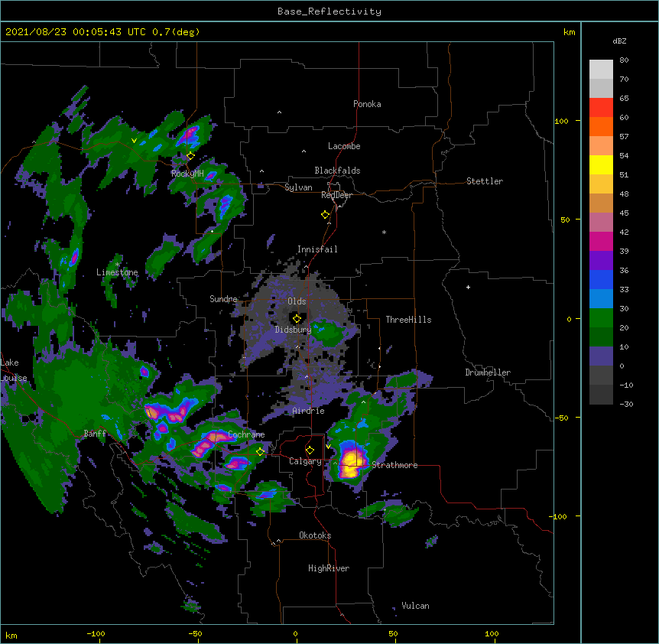This screenshot has height=644, width=659.
Task: Click the Blackfalds city label
Action: coord(337,171)
